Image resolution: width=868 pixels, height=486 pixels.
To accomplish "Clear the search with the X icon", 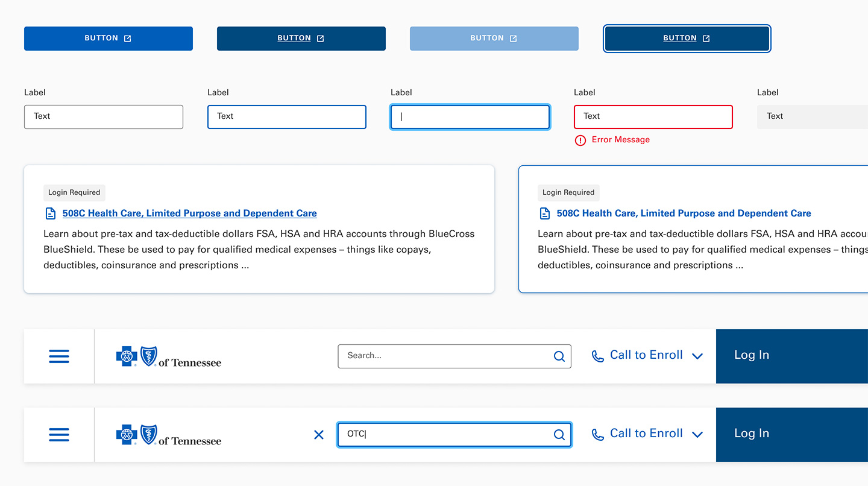I will (319, 435).
